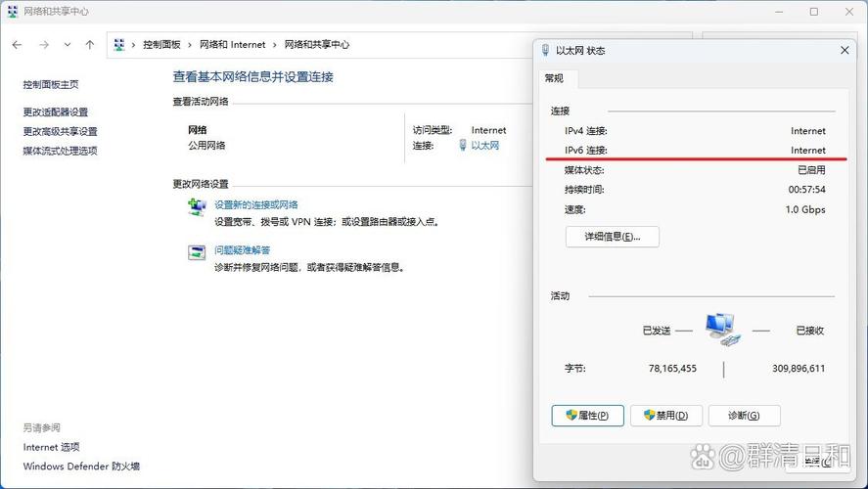Open the recent locations chevron
Image resolution: width=868 pixels, height=489 pixels.
click(x=67, y=45)
